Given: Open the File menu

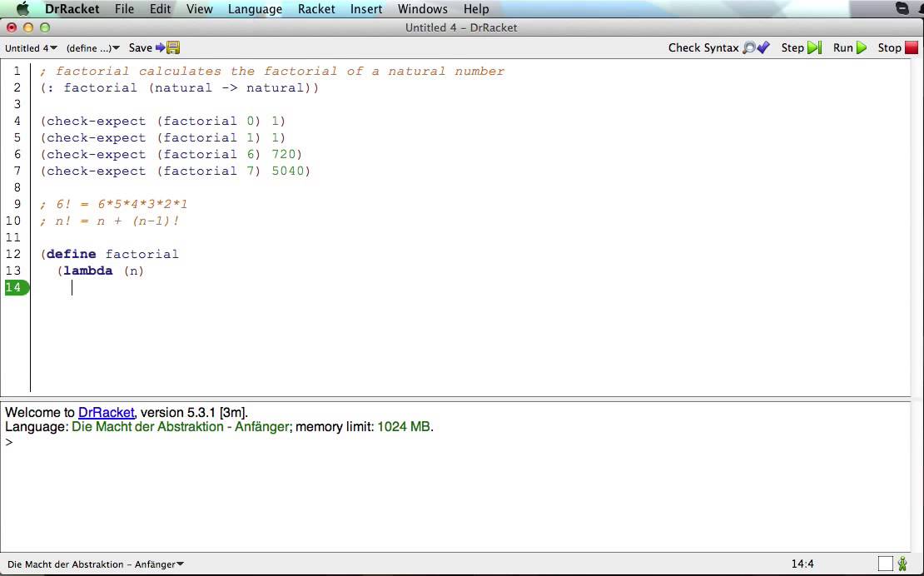Looking at the screenshot, I should click(124, 9).
